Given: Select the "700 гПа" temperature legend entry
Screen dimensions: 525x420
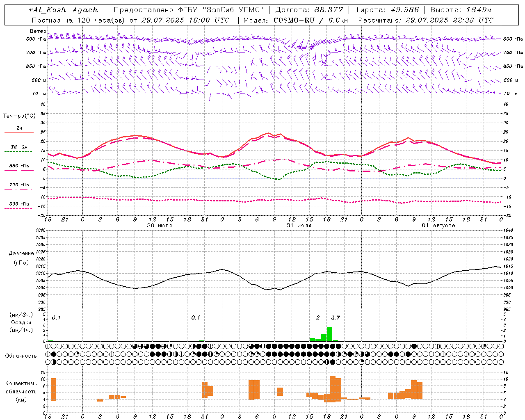Looking at the screenshot, I should click(x=19, y=185).
